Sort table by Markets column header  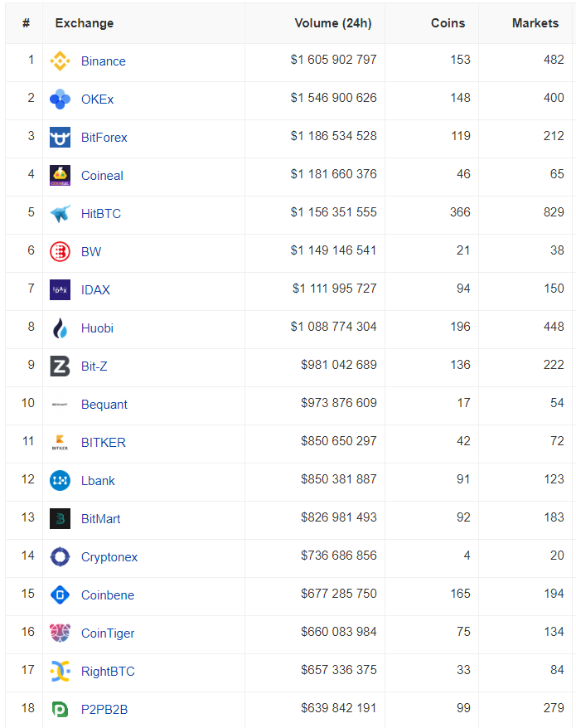click(535, 23)
